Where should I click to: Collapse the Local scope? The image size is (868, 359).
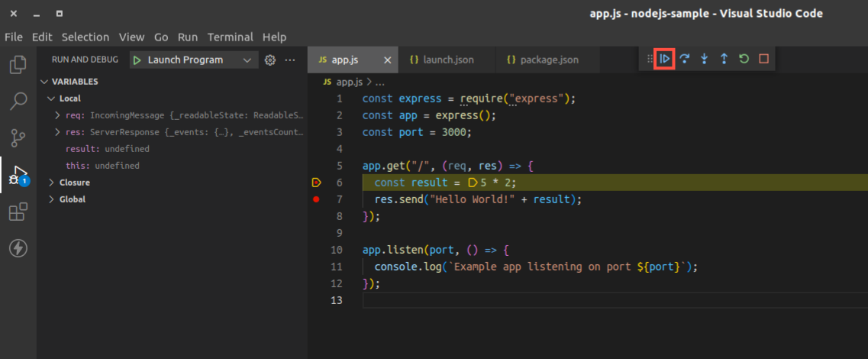(x=51, y=99)
